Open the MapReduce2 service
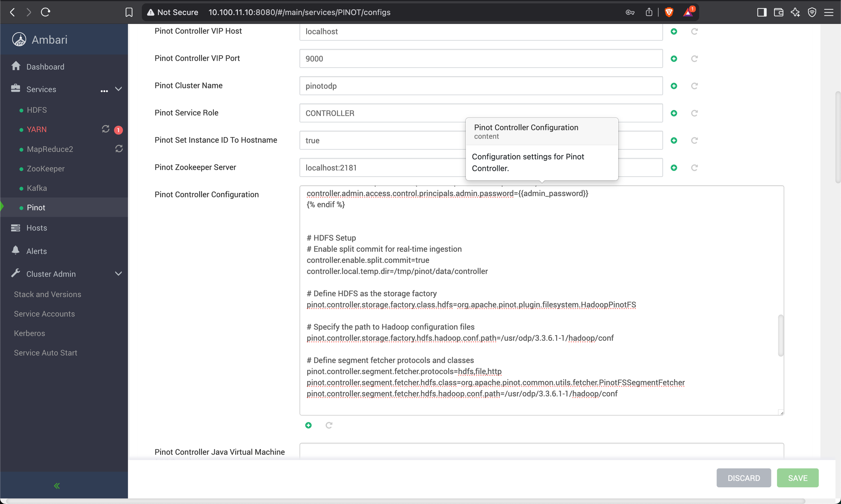This screenshot has width=841, height=504. [50, 149]
